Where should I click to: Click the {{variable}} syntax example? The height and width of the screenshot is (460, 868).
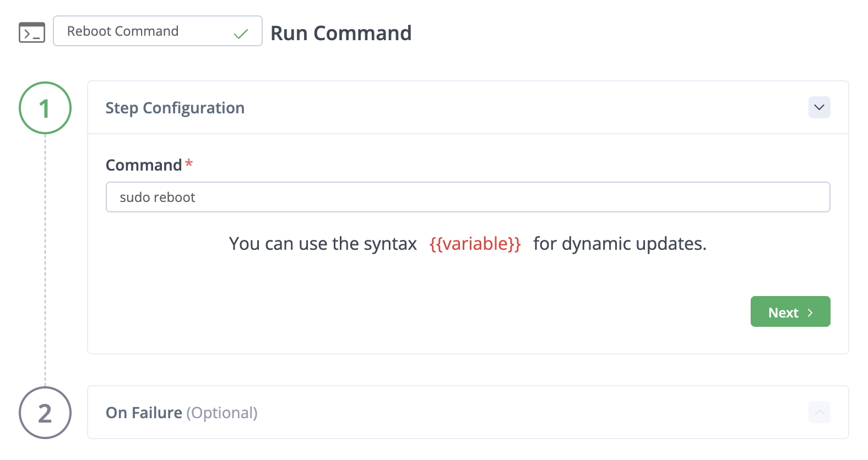pyautogui.click(x=475, y=243)
